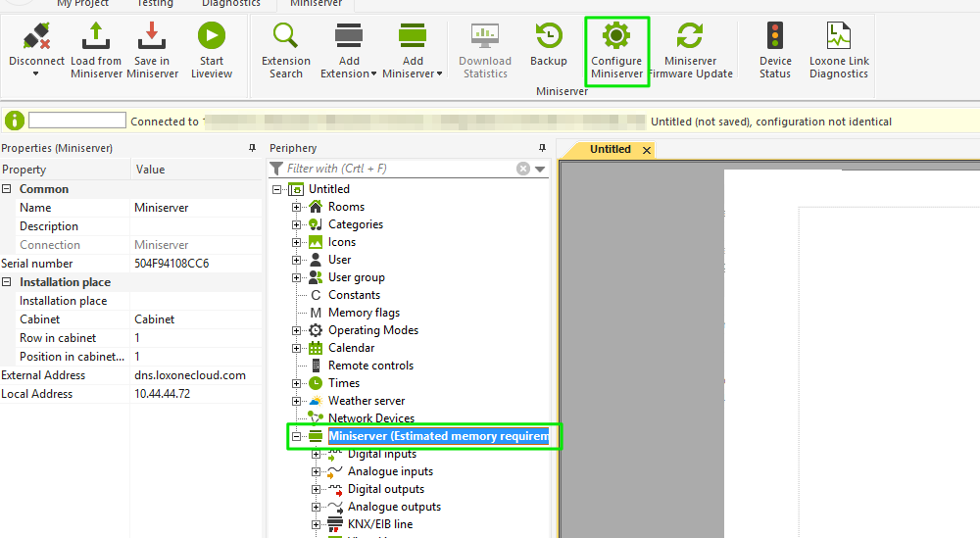Run Extension Search
The image size is (980, 538).
click(x=285, y=51)
